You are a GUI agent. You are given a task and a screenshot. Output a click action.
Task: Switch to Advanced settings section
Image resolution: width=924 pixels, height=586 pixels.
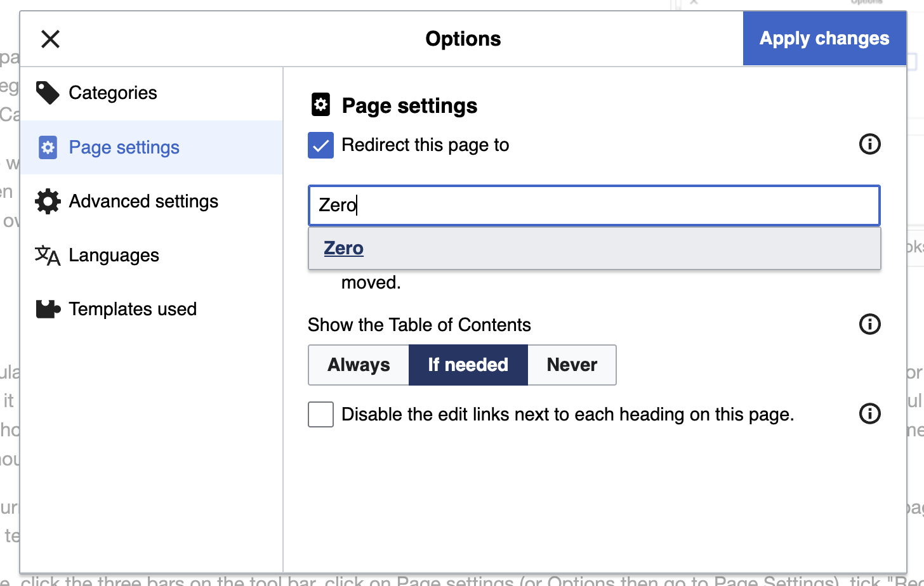143,202
